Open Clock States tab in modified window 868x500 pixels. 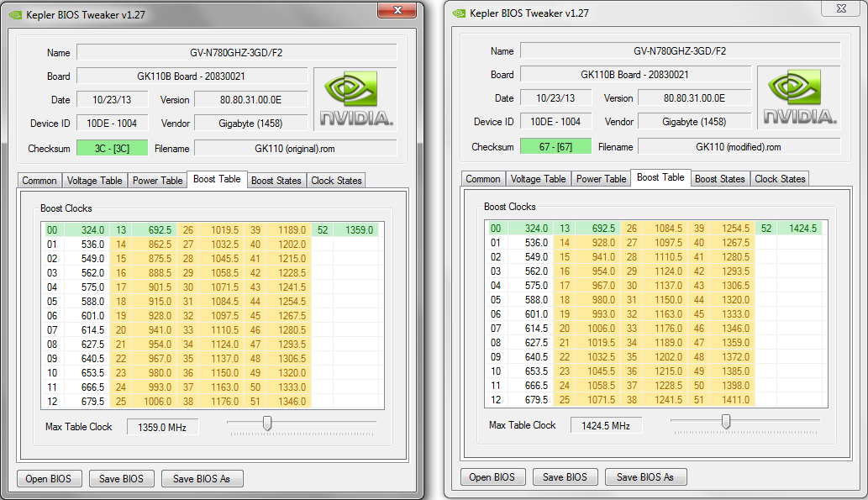[780, 179]
